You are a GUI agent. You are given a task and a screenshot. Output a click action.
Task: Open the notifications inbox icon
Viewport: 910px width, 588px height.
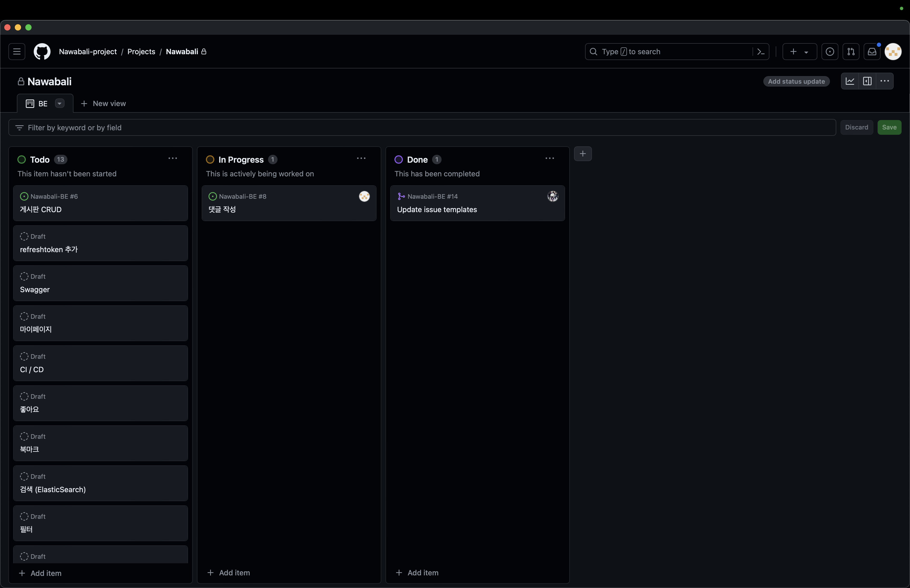tap(872, 52)
